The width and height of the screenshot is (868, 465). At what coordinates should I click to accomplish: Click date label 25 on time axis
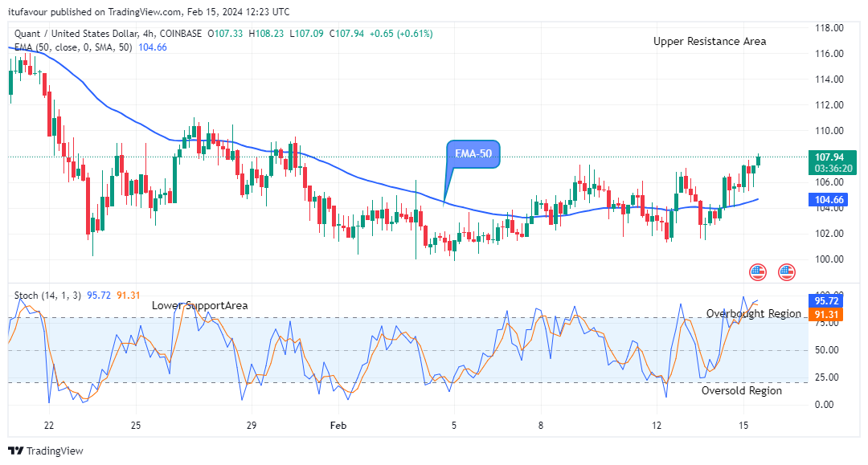pyautogui.click(x=136, y=425)
